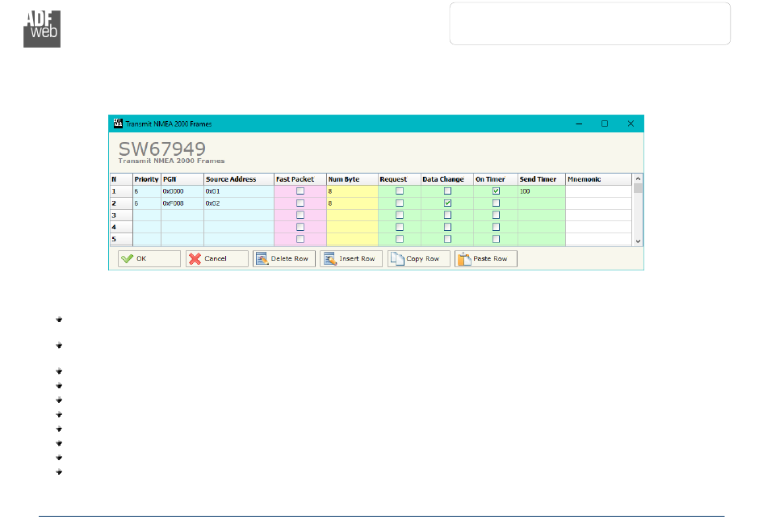Enable Fast Packet for row 1
This screenshot has width=767, height=532.
(x=300, y=191)
